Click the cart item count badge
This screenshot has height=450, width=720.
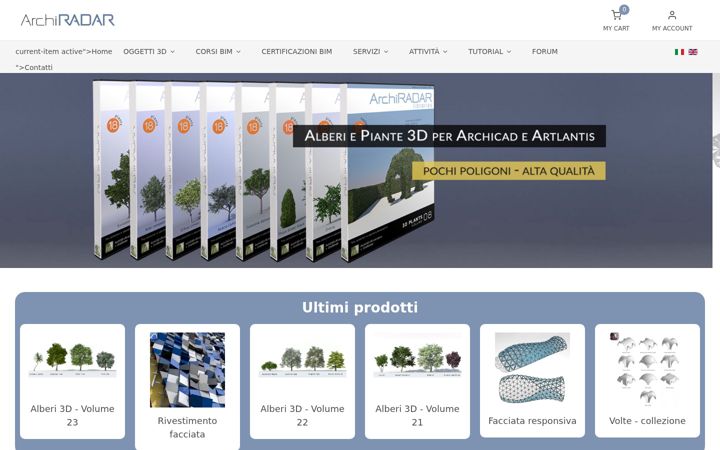click(624, 9)
